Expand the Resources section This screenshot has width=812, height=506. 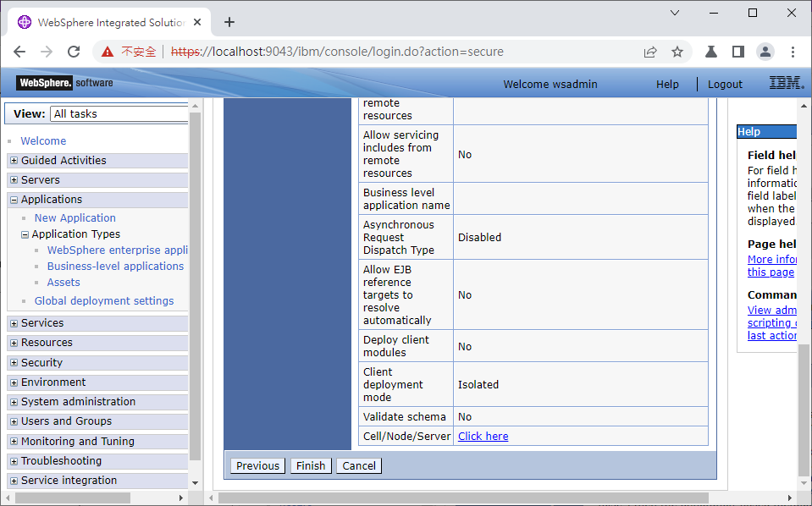[14, 343]
